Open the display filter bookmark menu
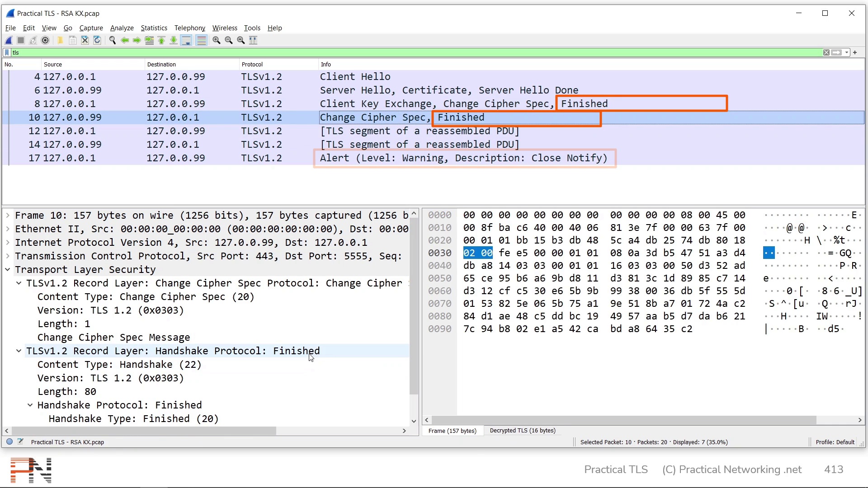868x488 pixels. click(7, 52)
